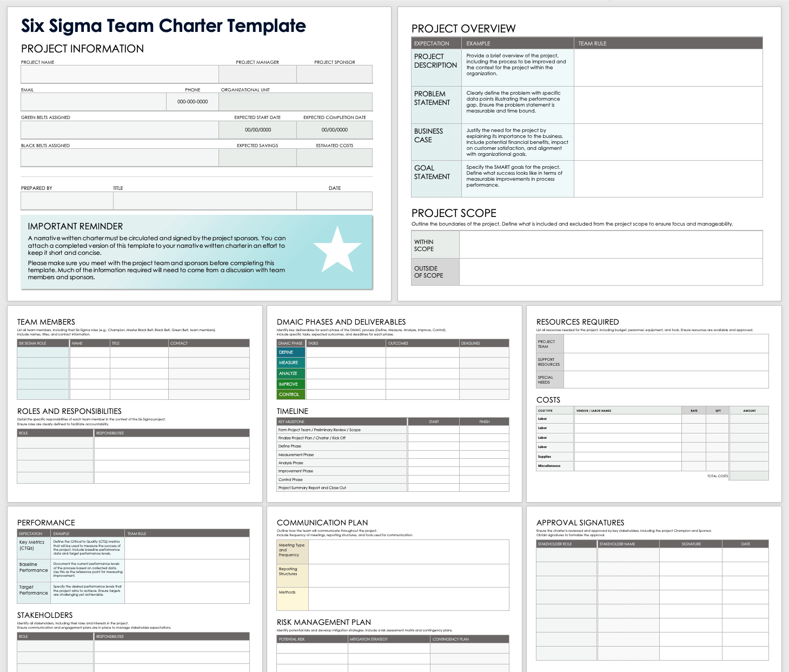This screenshot has width=789, height=672.
Task: Click the Control Phase timeline row
Action: [393, 479]
